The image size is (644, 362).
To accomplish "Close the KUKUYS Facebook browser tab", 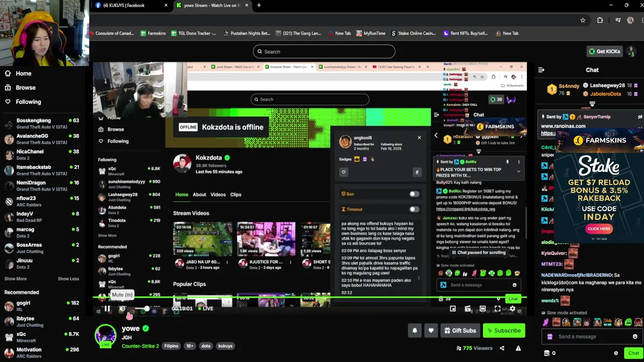I will (x=166, y=6).
